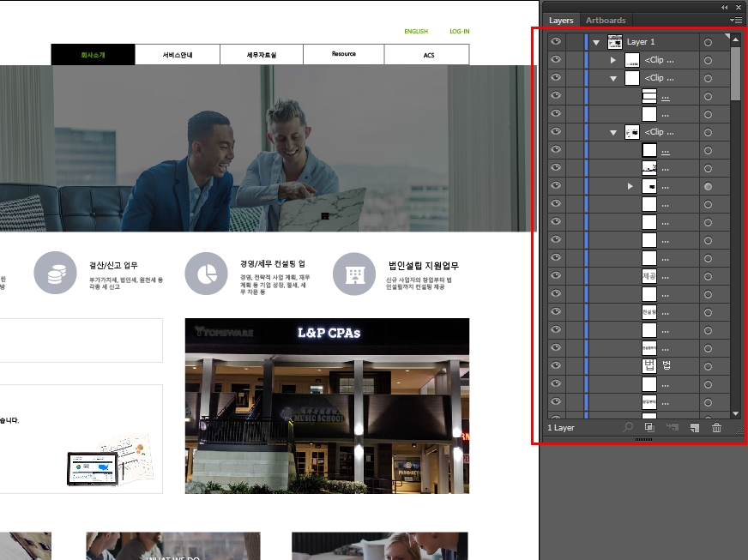Select the 세무자료실 menu item on the artboard
Screen dimensions: 748x560
(x=262, y=55)
